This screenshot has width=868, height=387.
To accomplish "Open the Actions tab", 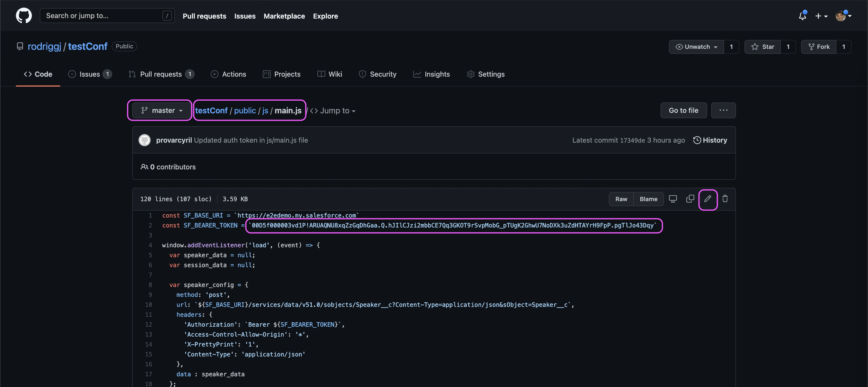I will 228,74.
